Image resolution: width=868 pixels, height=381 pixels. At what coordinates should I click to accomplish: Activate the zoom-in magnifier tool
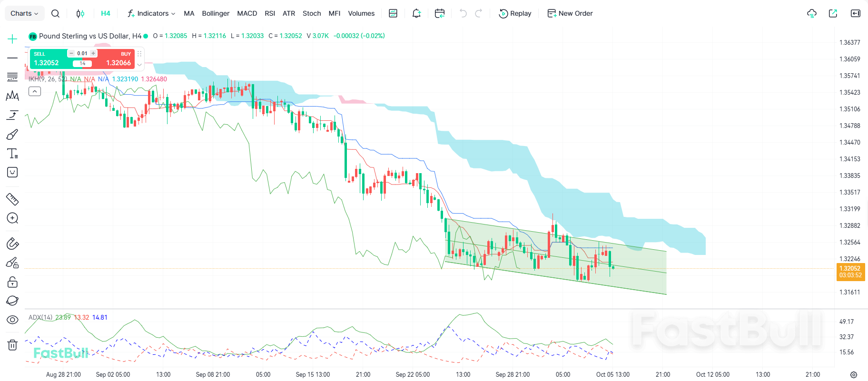pyautogui.click(x=12, y=218)
